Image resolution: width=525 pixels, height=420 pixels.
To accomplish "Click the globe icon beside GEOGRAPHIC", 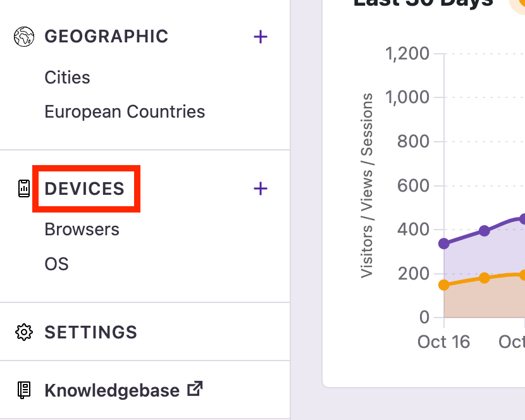I will tap(23, 36).
